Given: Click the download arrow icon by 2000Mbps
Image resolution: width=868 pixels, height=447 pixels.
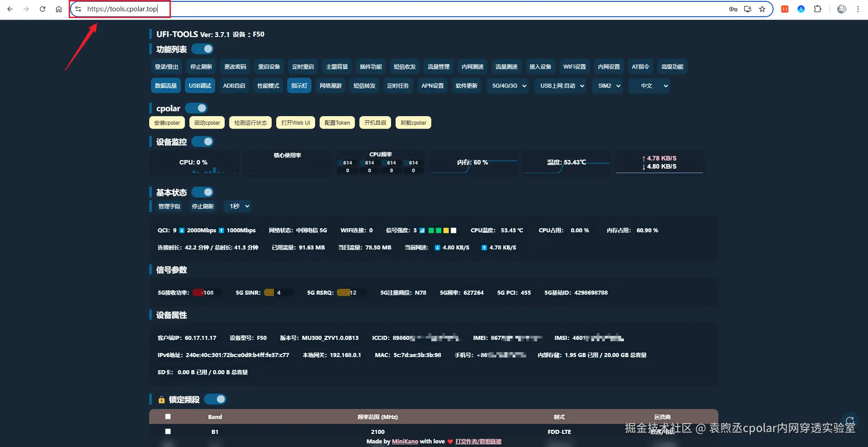Looking at the screenshot, I should pyautogui.click(x=182, y=231).
